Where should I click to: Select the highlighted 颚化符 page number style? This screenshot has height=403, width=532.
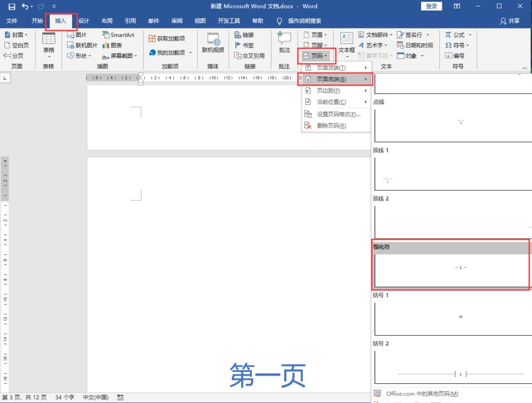pos(451,267)
